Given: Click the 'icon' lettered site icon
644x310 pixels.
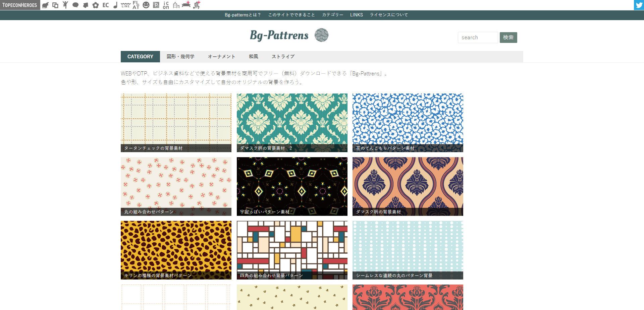Looking at the screenshot, I should 165,5.
